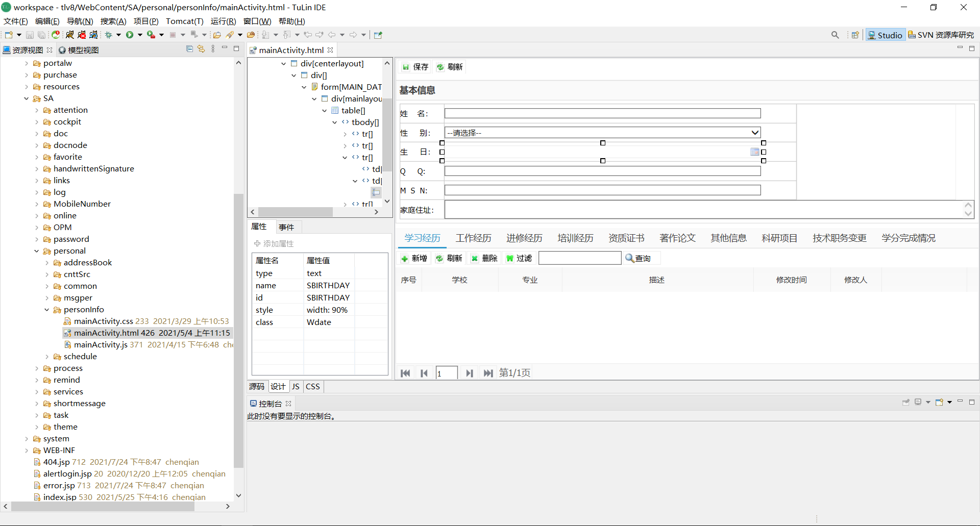Open the 窗口(W) menu

pyautogui.click(x=257, y=21)
